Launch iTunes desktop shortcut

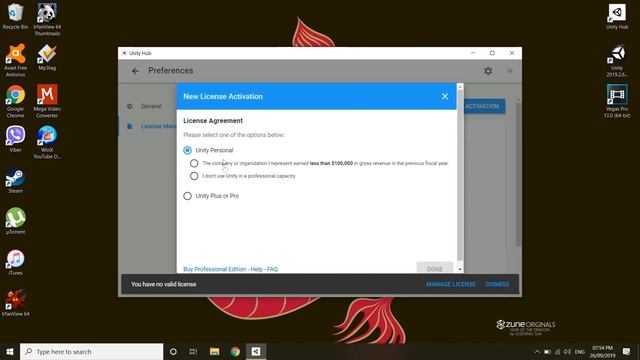point(16,262)
